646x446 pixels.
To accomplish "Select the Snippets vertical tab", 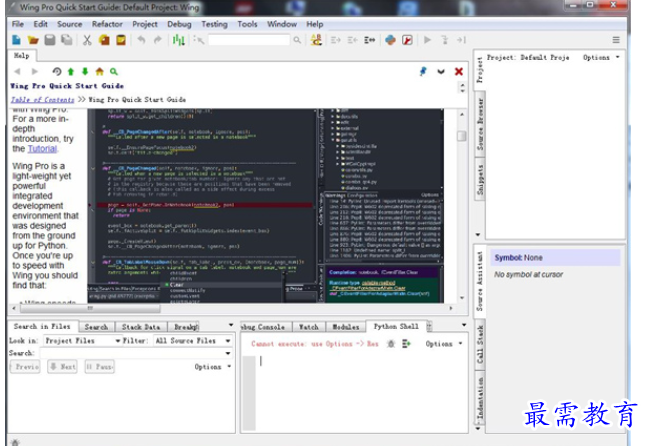I will (480, 180).
